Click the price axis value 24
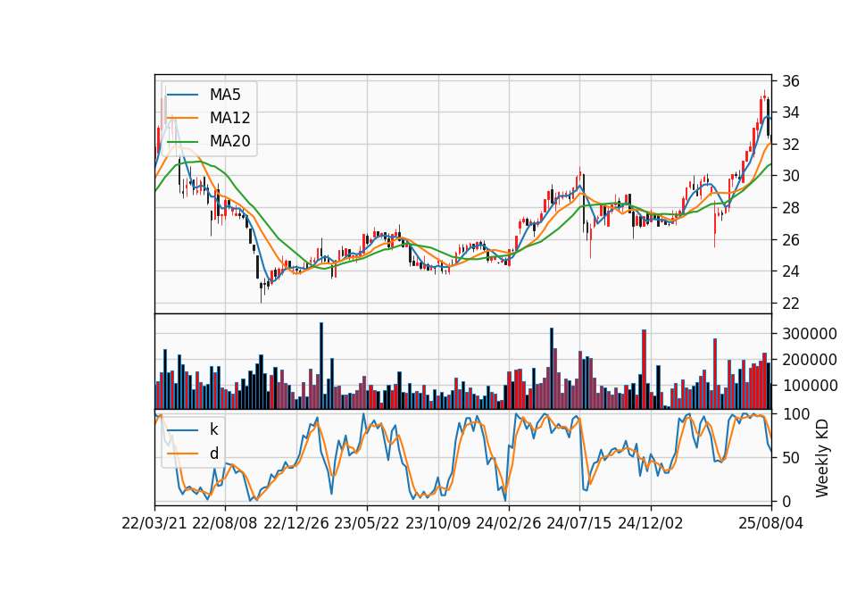The height and width of the screenshot is (616, 857). [x=790, y=271]
